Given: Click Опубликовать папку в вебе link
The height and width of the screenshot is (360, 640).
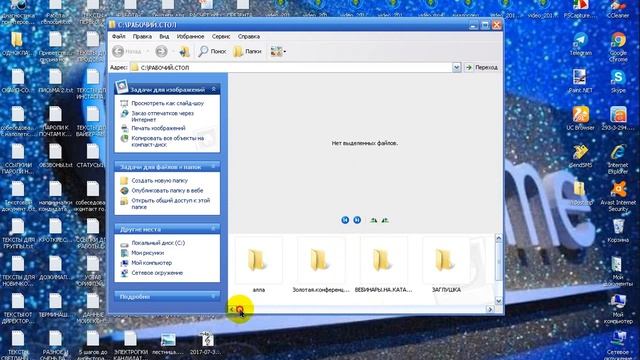Looking at the screenshot, I should pyautogui.click(x=167, y=191).
